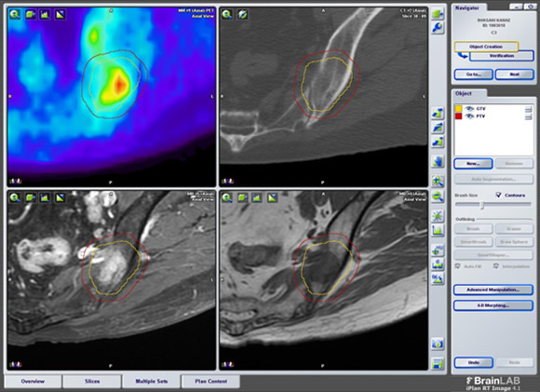The width and height of the screenshot is (540, 392).
Task: Click the contrast icon in top-left PET view
Action: tap(61, 15)
